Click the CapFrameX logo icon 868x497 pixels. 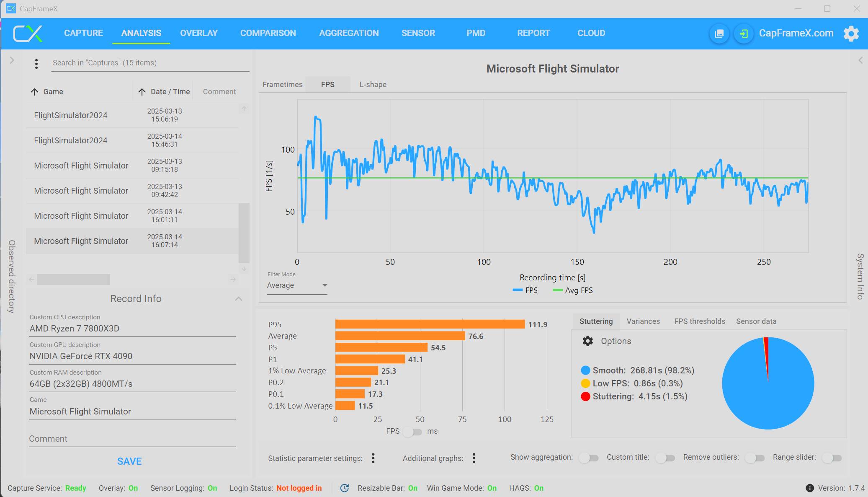click(x=28, y=34)
